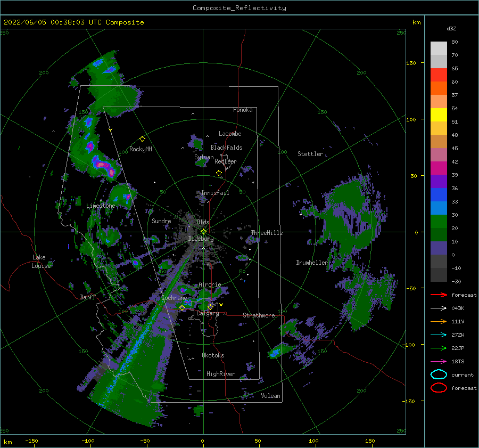Click the yellow diamond marker below RedDeer
Viewport: 479px width, 448px height.
[x=219, y=173]
